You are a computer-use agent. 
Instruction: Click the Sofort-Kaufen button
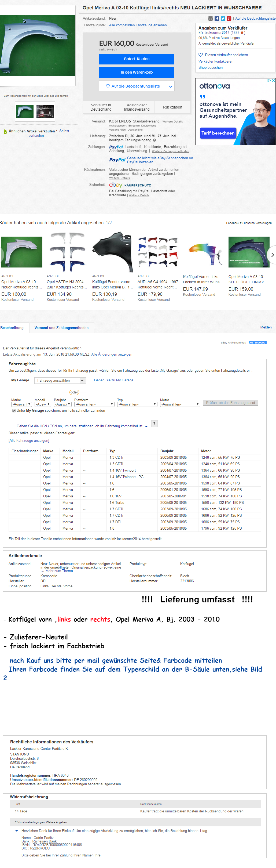click(x=137, y=59)
